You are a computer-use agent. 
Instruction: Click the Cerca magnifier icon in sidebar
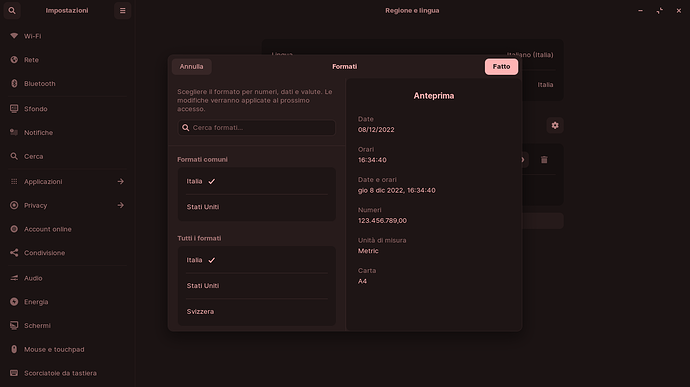coord(14,156)
